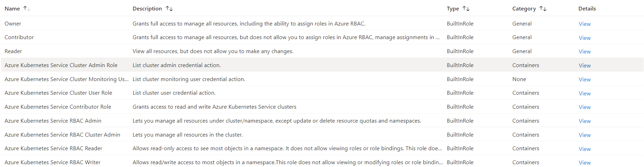
Task: View details for Owner role
Action: tap(585, 24)
